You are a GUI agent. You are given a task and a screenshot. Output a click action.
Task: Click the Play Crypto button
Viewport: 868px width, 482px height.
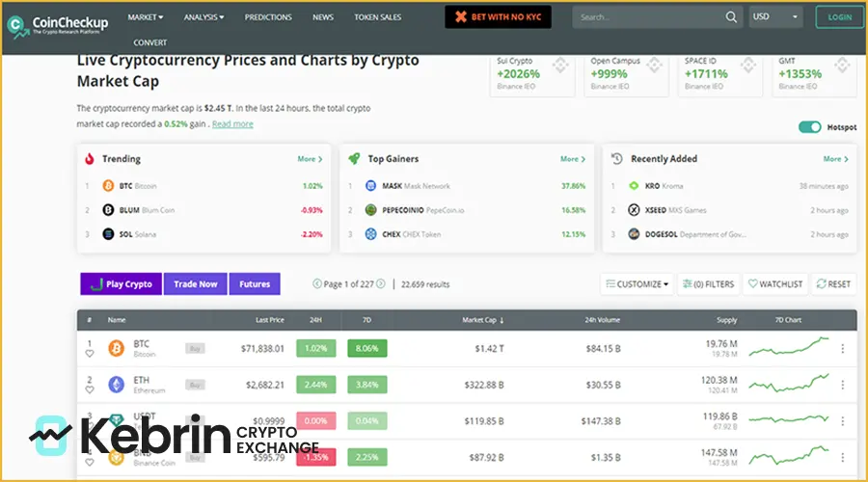[x=122, y=283]
